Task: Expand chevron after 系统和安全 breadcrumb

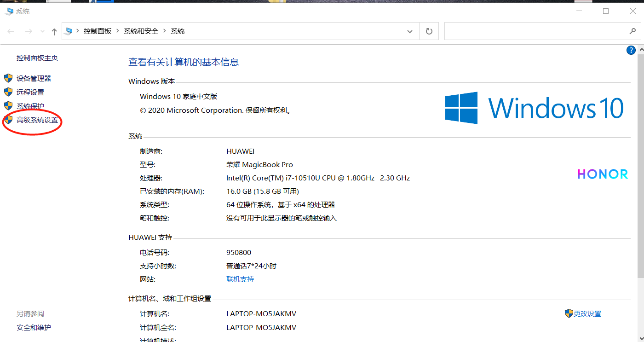Action: click(165, 31)
